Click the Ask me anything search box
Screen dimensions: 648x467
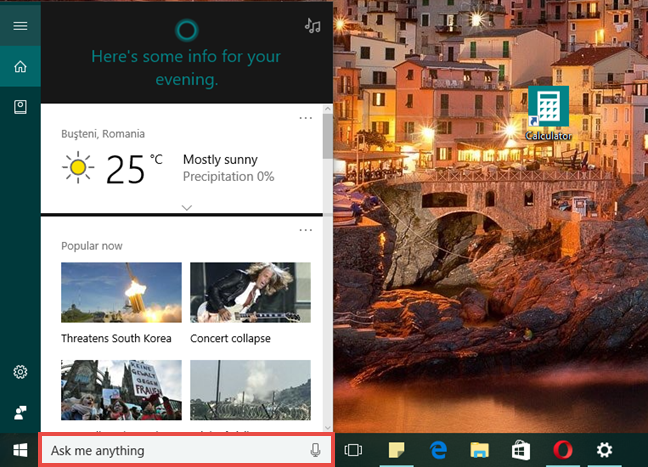(186, 450)
